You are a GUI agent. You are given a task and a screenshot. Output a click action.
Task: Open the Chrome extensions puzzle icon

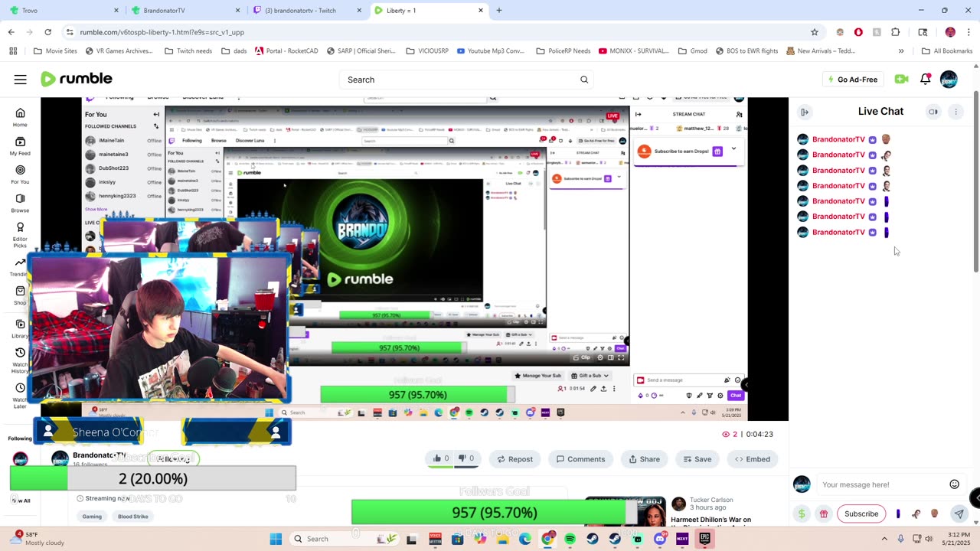click(895, 32)
